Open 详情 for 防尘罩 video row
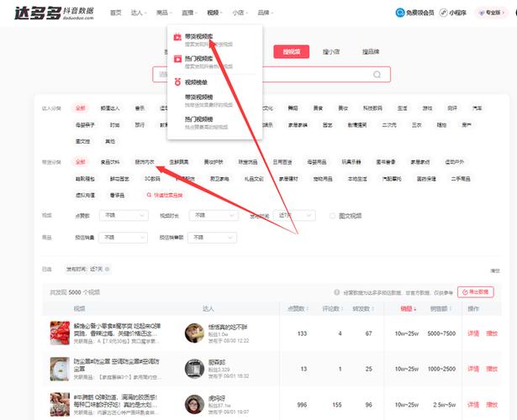517x420 pixels. click(x=473, y=369)
